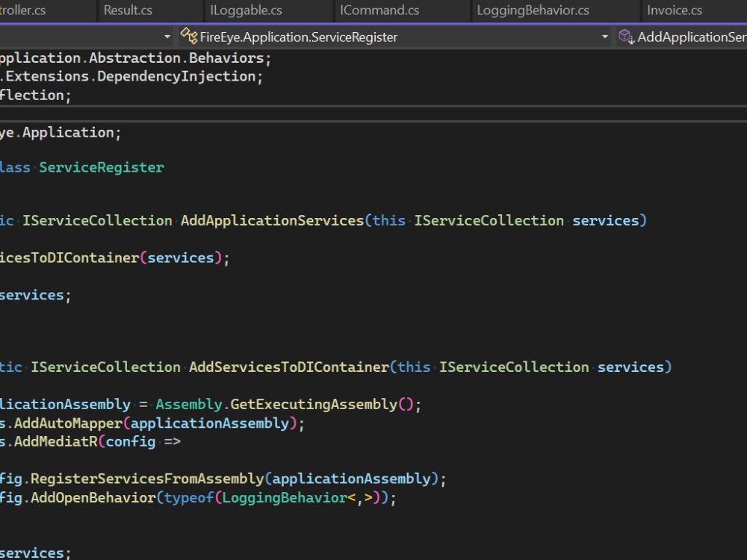Open the FireEye.Application.ServiceRegister type dropdown
The height and width of the screenshot is (560, 747).
point(394,37)
